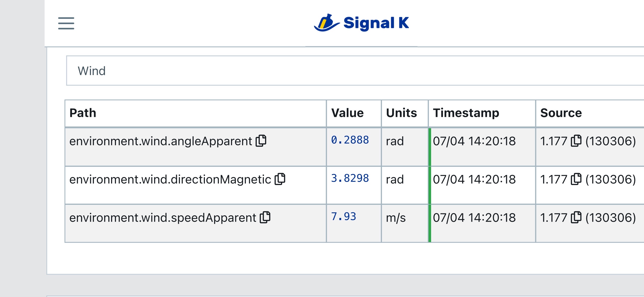The width and height of the screenshot is (644, 297).
Task: Click the Timestamp column header
Action: 466,113
